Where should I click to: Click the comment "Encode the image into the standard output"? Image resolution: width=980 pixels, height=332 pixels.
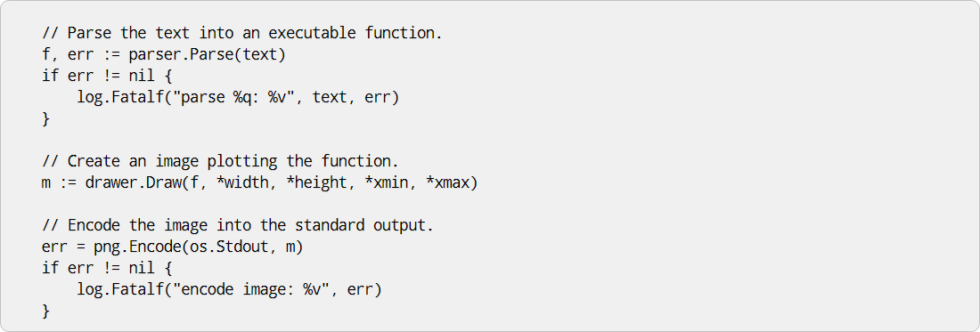click(x=238, y=226)
